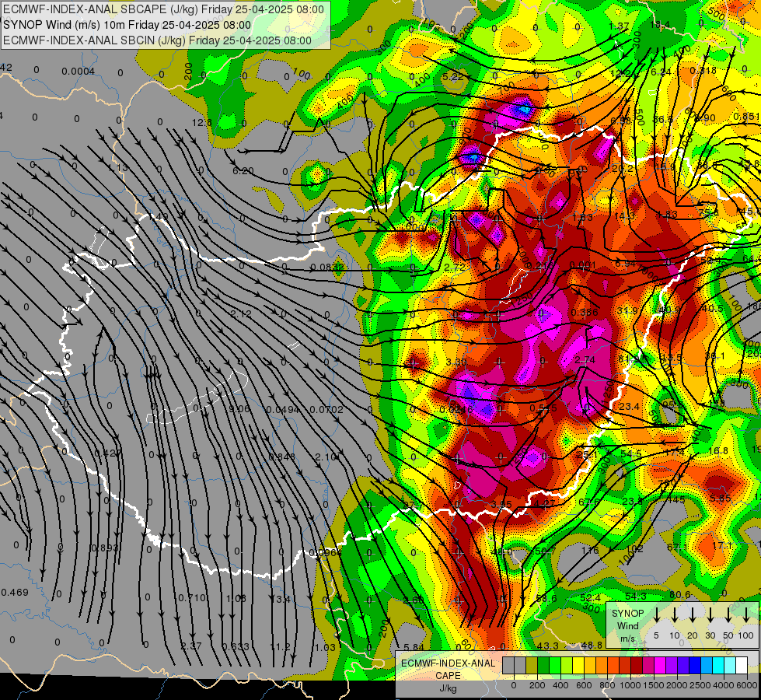Image resolution: width=761 pixels, height=700 pixels.
Task: Click station value 18.4
Action: click(x=660, y=25)
